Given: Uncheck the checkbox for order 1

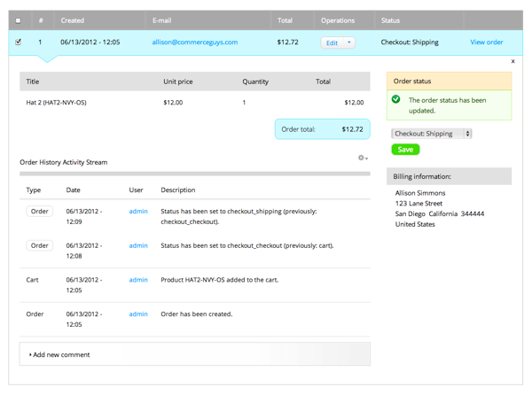Looking at the screenshot, I should pyautogui.click(x=19, y=42).
